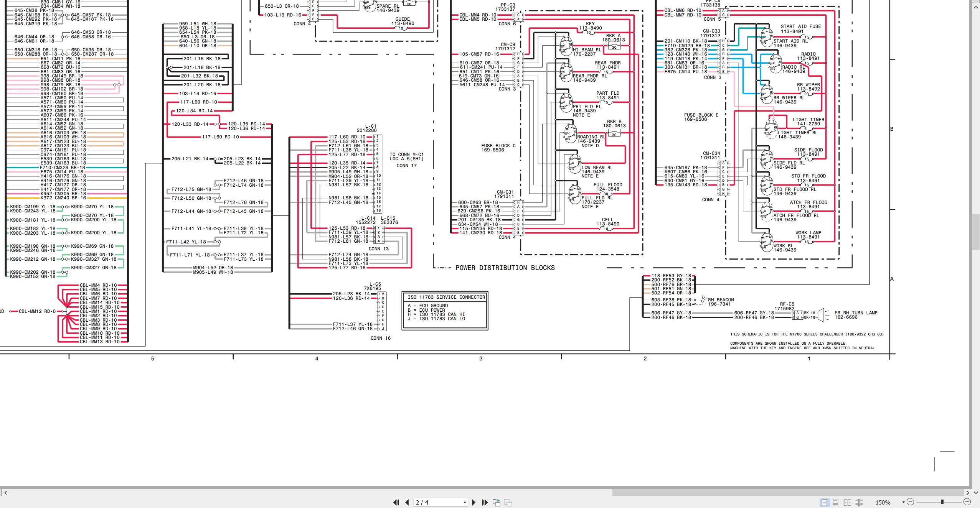Click the scroll right arrow
The image size is (980, 508).
[967, 493]
